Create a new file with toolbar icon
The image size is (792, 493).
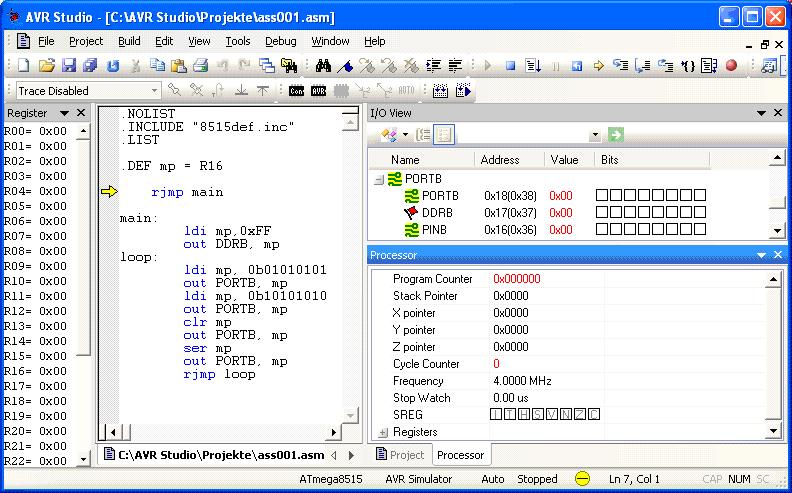tap(24, 65)
